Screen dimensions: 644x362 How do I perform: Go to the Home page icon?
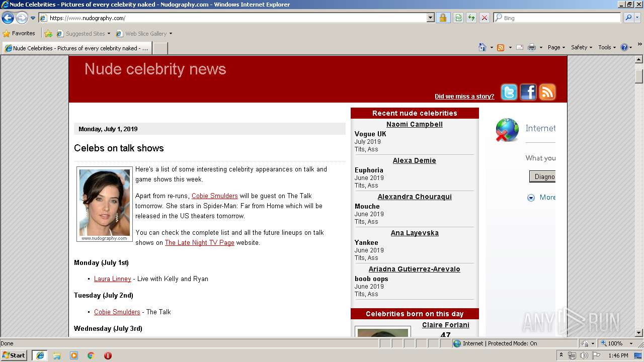click(482, 47)
